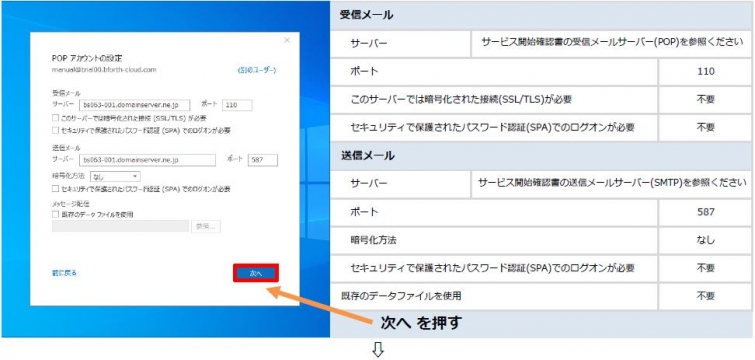Close the POP account setup dialog
Image resolution: width=755 pixels, height=360 pixels.
point(287,40)
